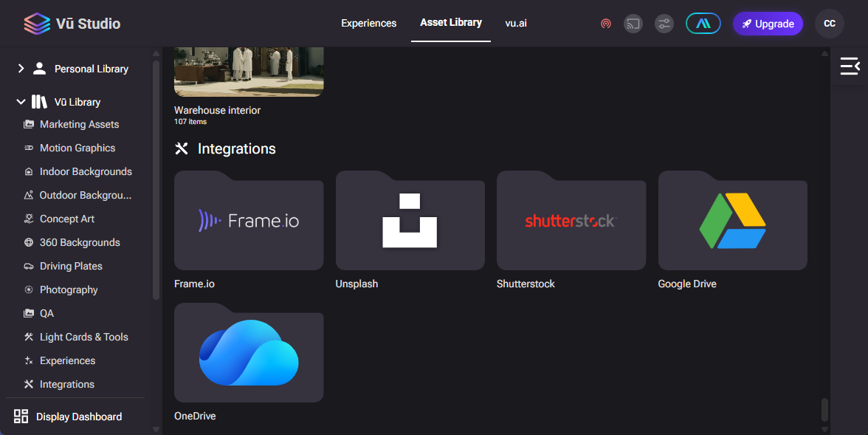The width and height of the screenshot is (868, 435).
Task: Click the sidebar vertical scrollbar
Action: (x=156, y=180)
